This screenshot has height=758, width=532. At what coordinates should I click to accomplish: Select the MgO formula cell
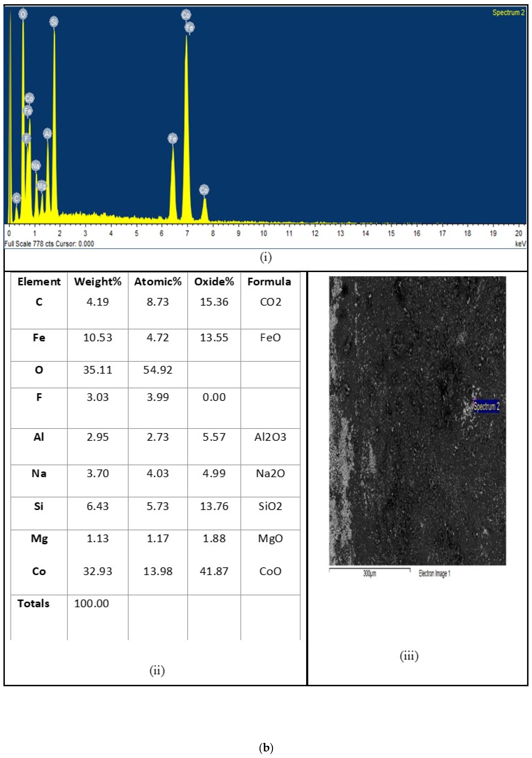pyautogui.click(x=270, y=538)
